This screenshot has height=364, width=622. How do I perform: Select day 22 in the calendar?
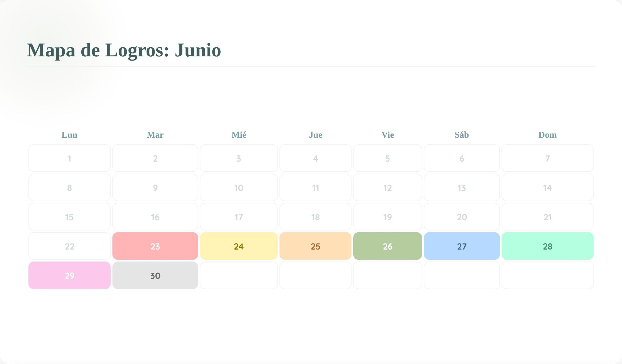pyautogui.click(x=69, y=246)
